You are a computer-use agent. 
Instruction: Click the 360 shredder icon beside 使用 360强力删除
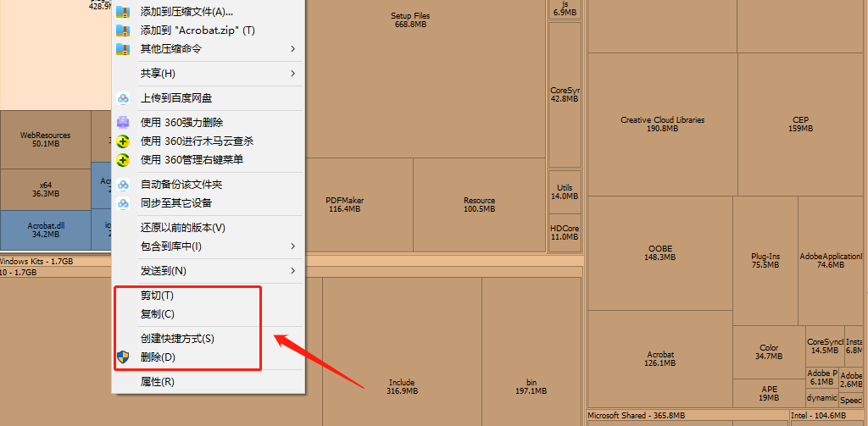123,122
